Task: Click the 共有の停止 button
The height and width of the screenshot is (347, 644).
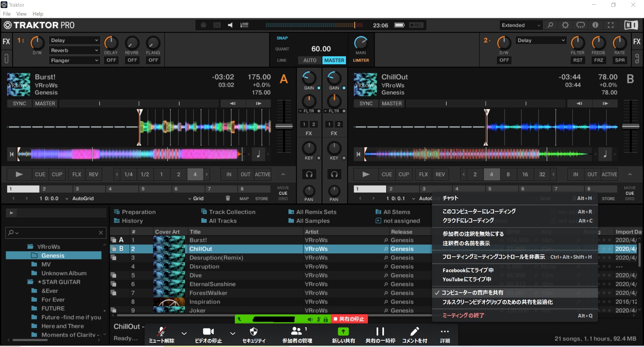Action: tap(349, 319)
